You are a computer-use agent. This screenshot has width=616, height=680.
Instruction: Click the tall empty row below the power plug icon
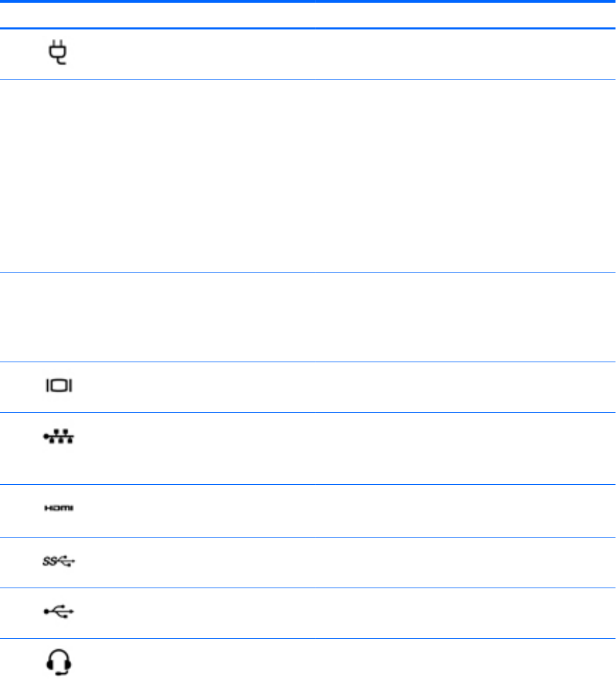[308, 176]
